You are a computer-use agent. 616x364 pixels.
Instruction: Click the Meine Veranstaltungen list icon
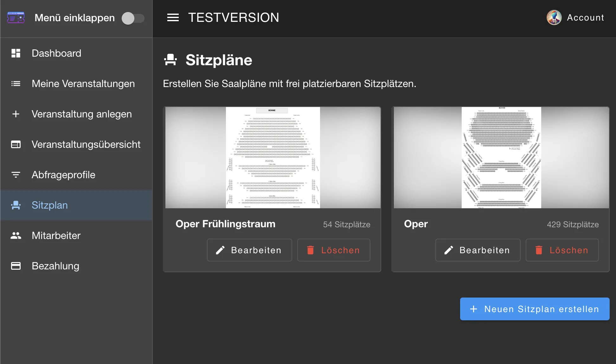coord(16,84)
